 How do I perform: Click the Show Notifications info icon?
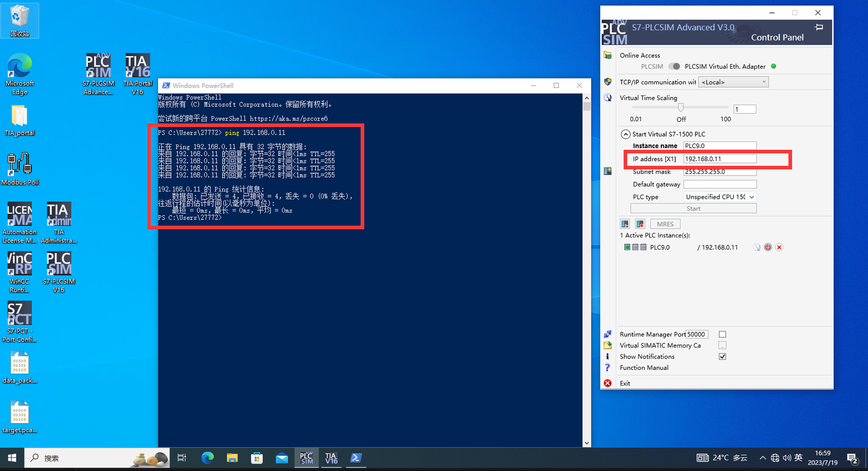click(x=608, y=356)
